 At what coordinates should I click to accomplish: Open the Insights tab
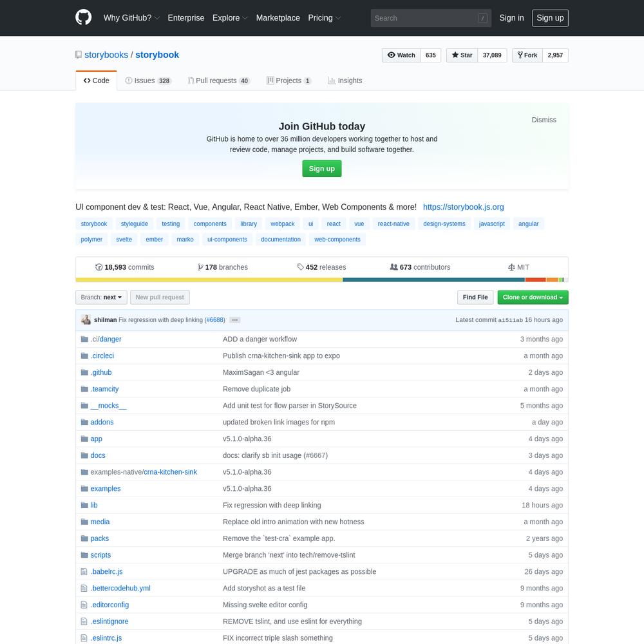345,80
